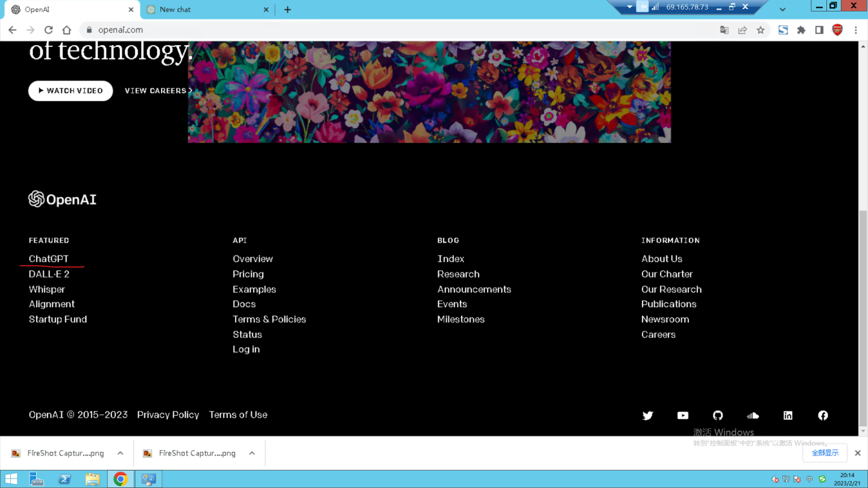Open Windows Start menu
The height and width of the screenshot is (488, 868).
point(11,479)
